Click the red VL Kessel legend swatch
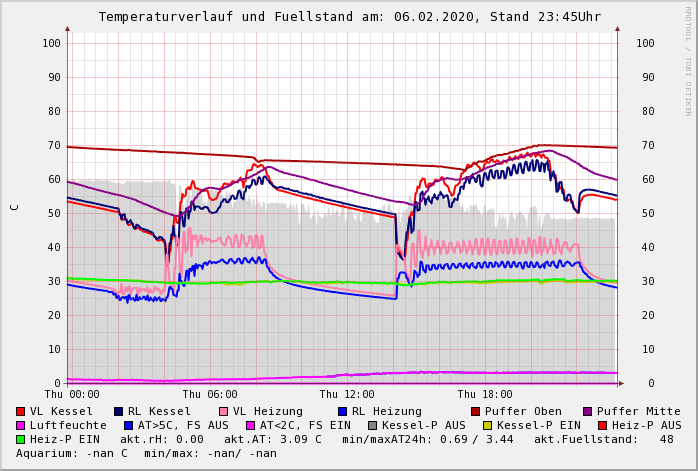The width and height of the screenshot is (698, 471). [21, 411]
